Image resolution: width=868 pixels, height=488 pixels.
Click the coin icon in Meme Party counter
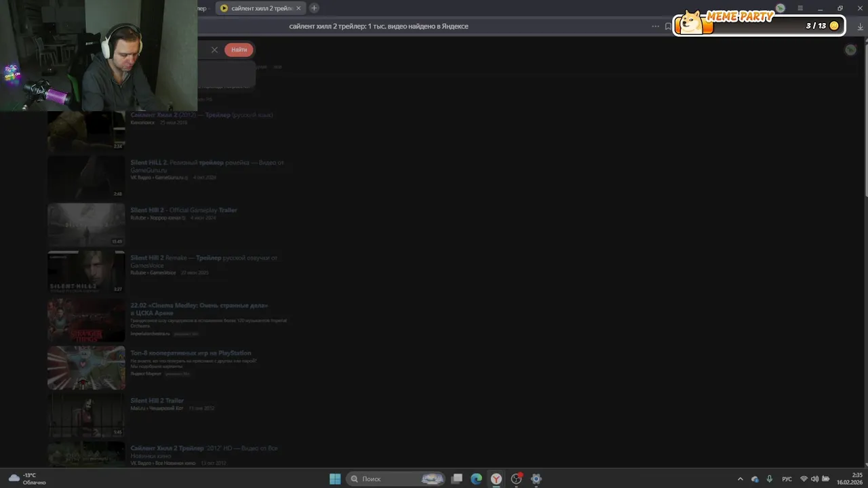pyautogui.click(x=834, y=26)
